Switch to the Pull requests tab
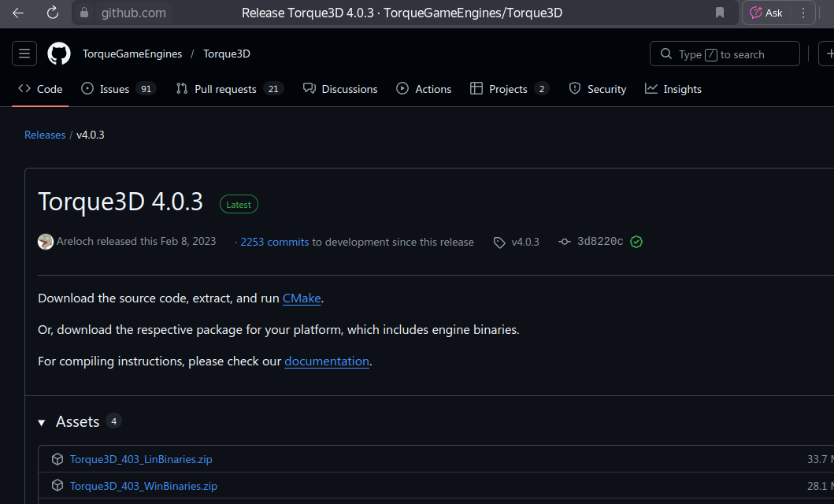 (x=229, y=89)
